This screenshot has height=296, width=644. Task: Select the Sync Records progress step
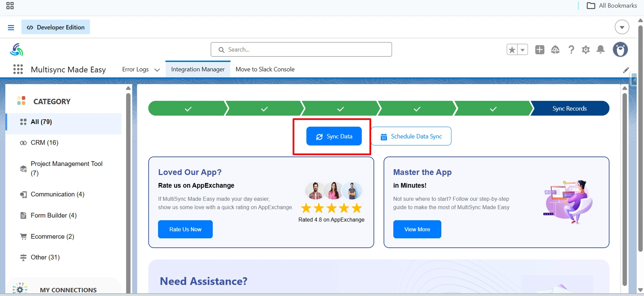tap(569, 109)
